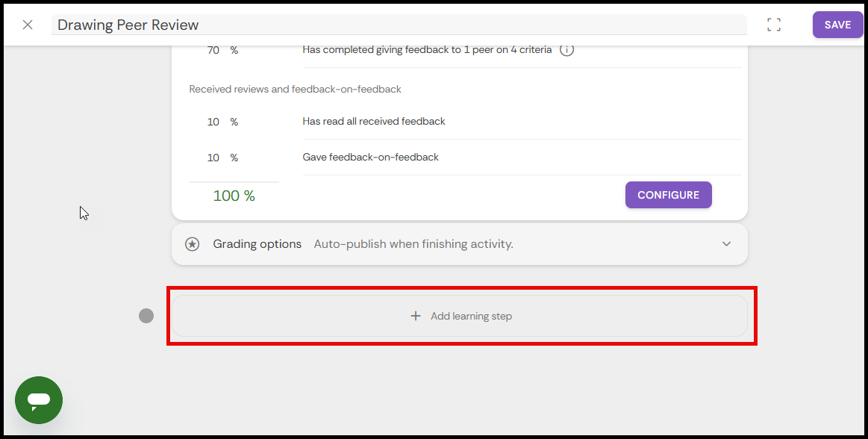This screenshot has height=439, width=868.
Task: Click the Gave feedback-on-feedback label
Action: 370,158
